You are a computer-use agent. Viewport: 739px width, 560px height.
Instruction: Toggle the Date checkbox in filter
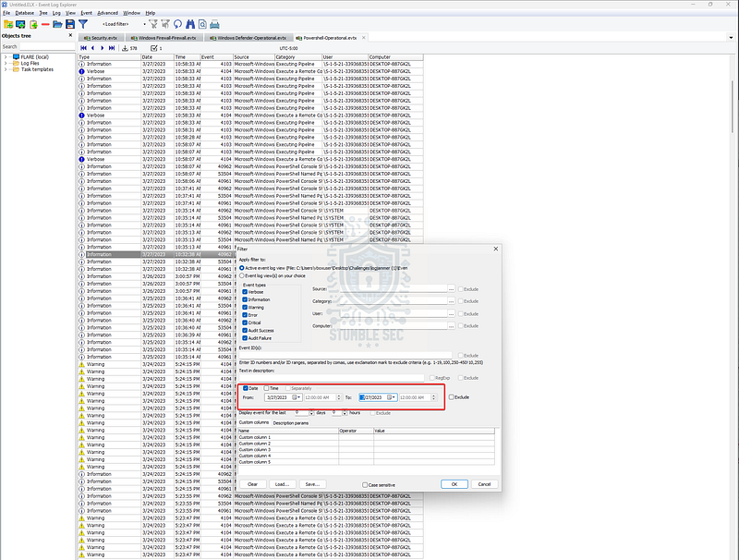pos(246,388)
